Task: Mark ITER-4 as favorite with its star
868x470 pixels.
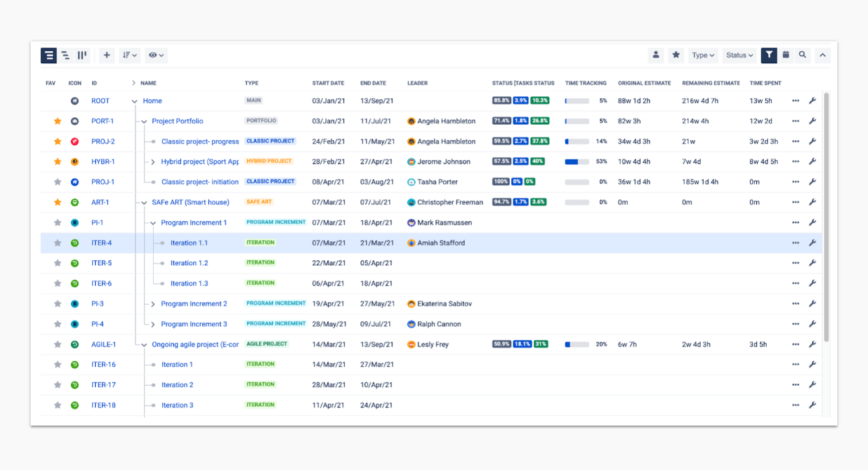Action: click(58, 243)
